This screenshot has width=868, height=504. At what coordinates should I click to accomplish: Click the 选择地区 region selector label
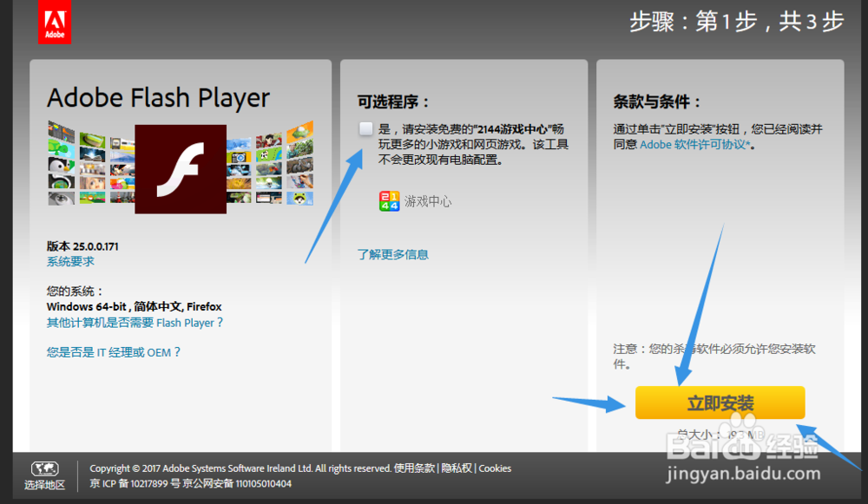(x=45, y=485)
